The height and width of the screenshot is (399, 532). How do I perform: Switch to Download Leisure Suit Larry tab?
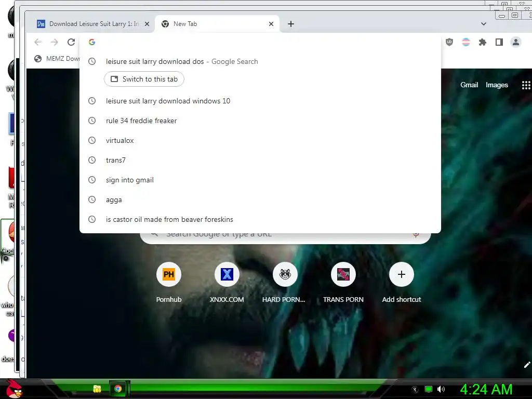[94, 24]
